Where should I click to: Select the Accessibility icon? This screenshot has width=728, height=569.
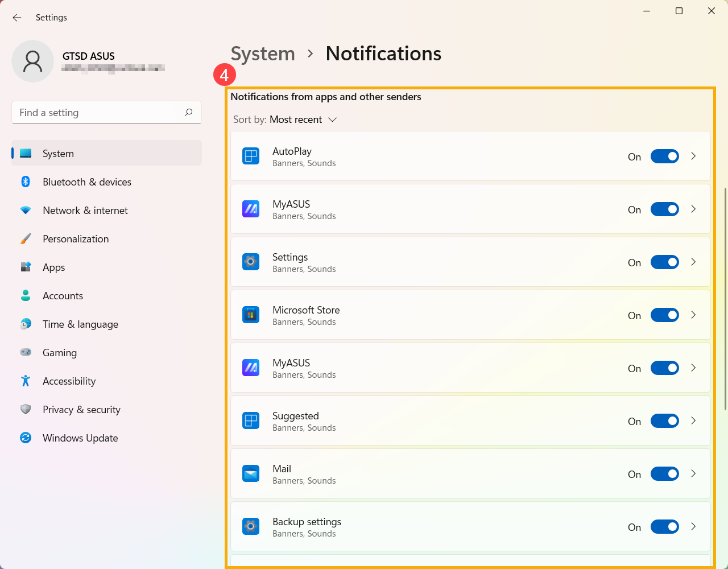pos(26,381)
